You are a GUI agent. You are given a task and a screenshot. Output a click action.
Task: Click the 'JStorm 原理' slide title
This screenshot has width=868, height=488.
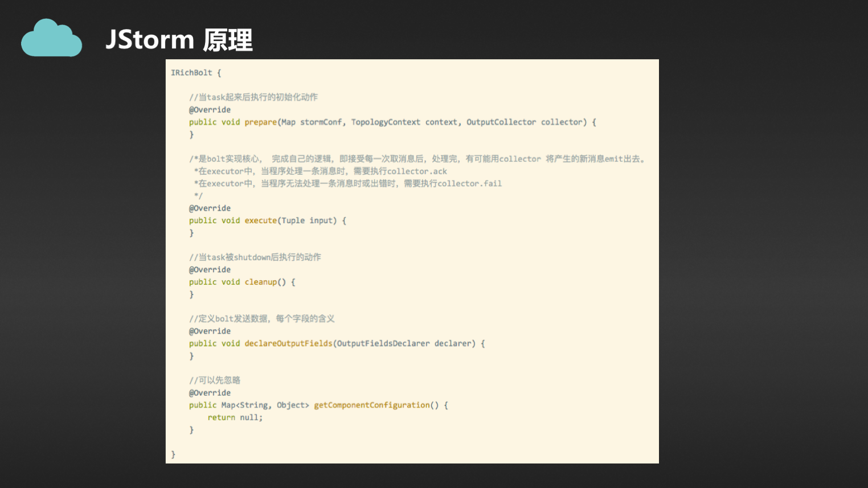[x=179, y=40]
